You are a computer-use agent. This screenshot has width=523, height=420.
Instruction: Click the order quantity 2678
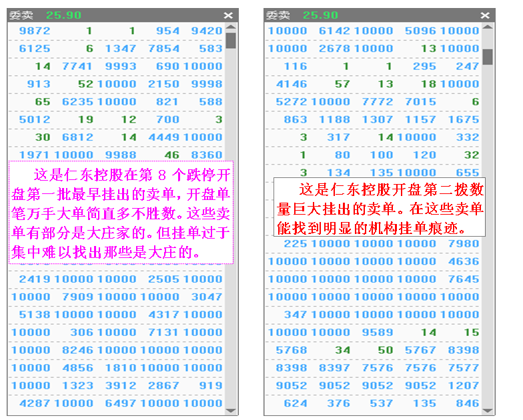click(x=335, y=49)
